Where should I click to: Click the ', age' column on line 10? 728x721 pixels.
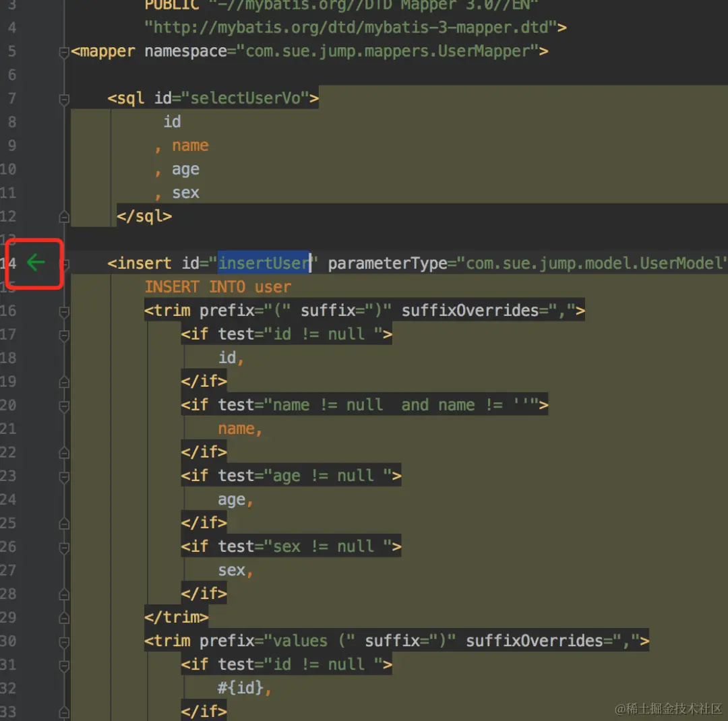pyautogui.click(x=177, y=169)
